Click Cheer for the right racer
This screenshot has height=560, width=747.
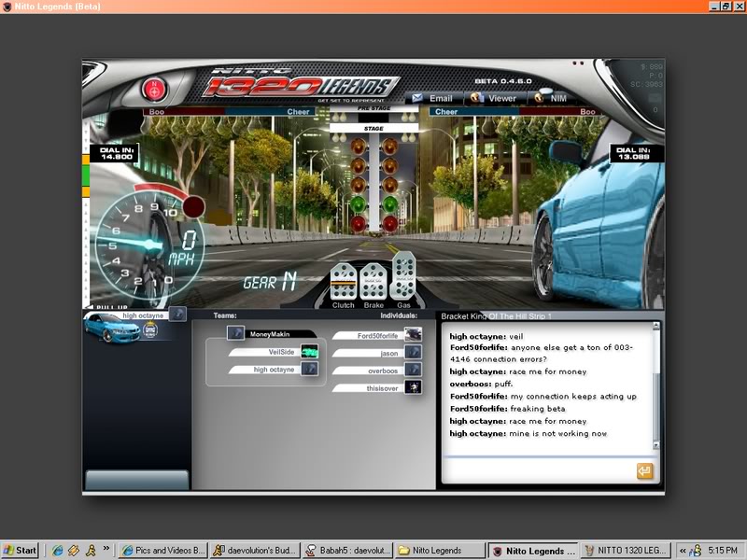coord(446,112)
